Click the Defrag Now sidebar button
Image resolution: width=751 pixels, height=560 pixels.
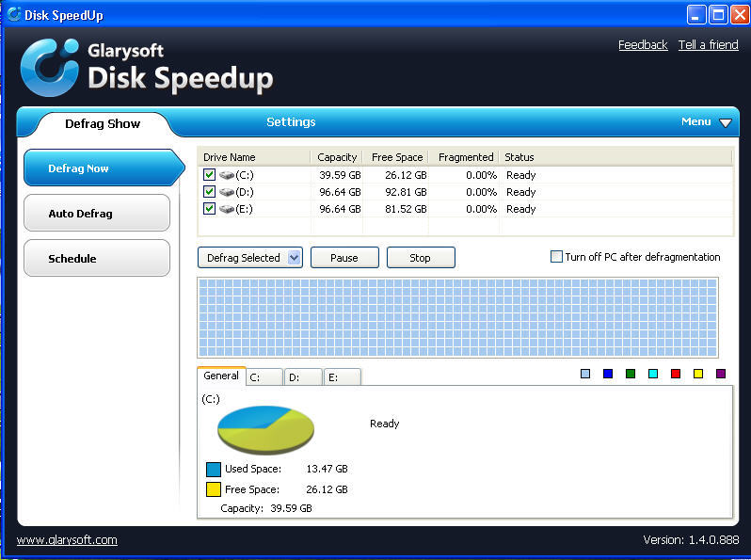pyautogui.click(x=104, y=168)
